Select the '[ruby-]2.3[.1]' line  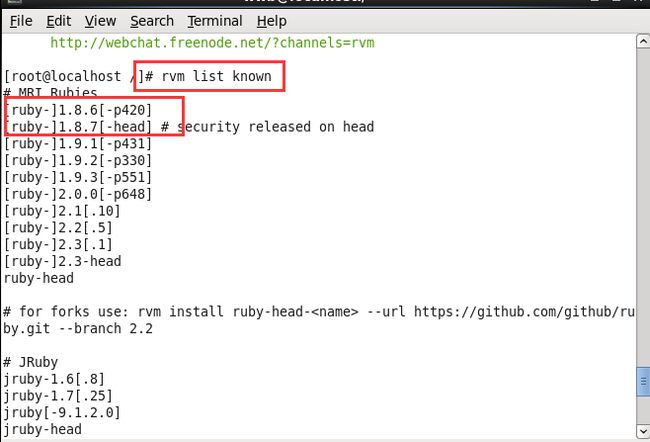[x=58, y=245]
